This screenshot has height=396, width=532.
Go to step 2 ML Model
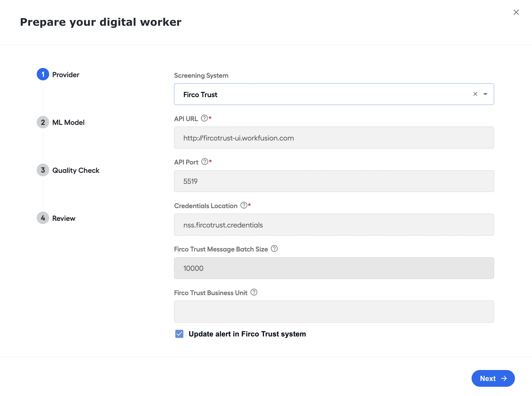pyautogui.click(x=61, y=122)
